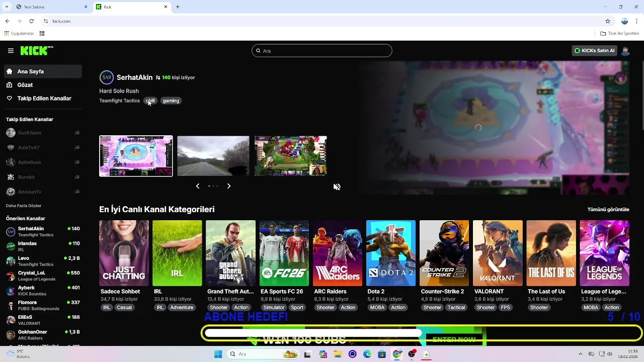
Task: Click offline icon next to AncounTv
Action: pos(77,192)
